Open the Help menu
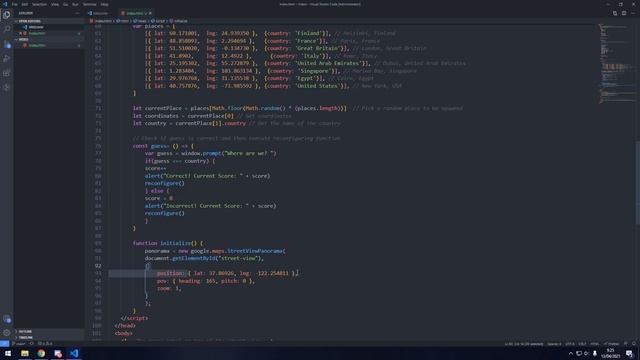The image size is (640, 360). click(x=104, y=4)
